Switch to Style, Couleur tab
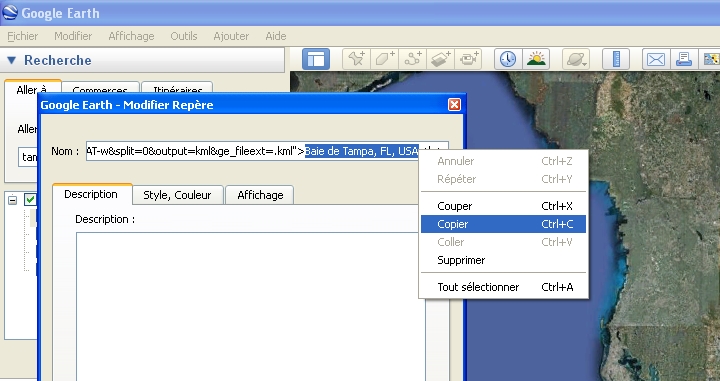The height and width of the screenshot is (381, 720). [x=177, y=195]
